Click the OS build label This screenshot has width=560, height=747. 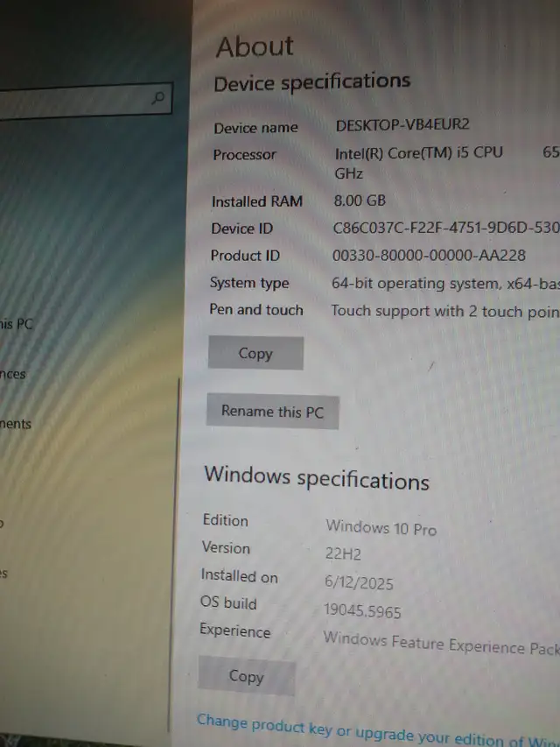tap(228, 603)
